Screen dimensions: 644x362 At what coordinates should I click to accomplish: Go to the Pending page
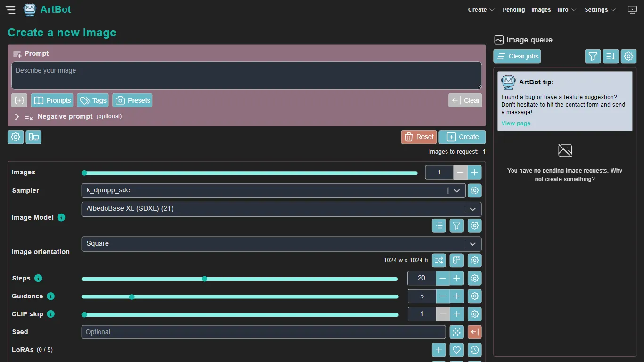[x=513, y=10]
